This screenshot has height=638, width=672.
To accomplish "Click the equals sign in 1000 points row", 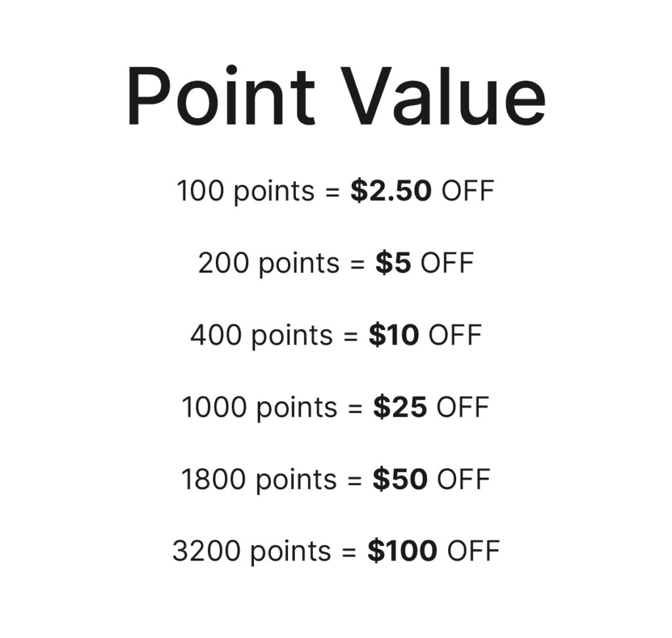I will pyautogui.click(x=355, y=409).
